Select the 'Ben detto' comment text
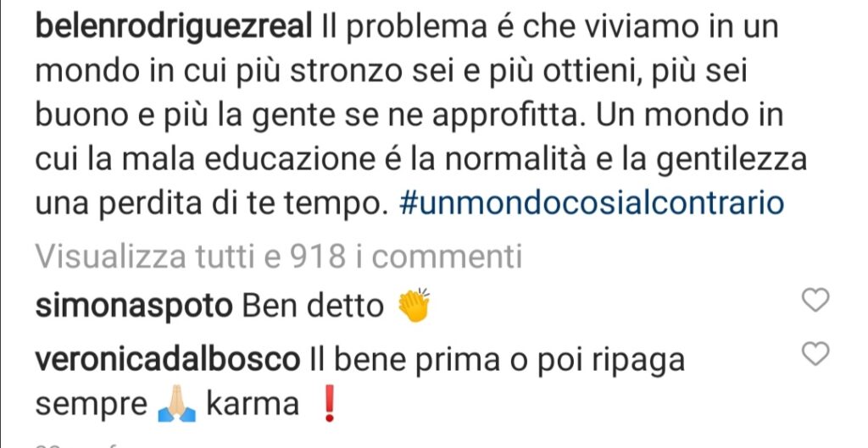The image size is (868, 448). point(313,306)
